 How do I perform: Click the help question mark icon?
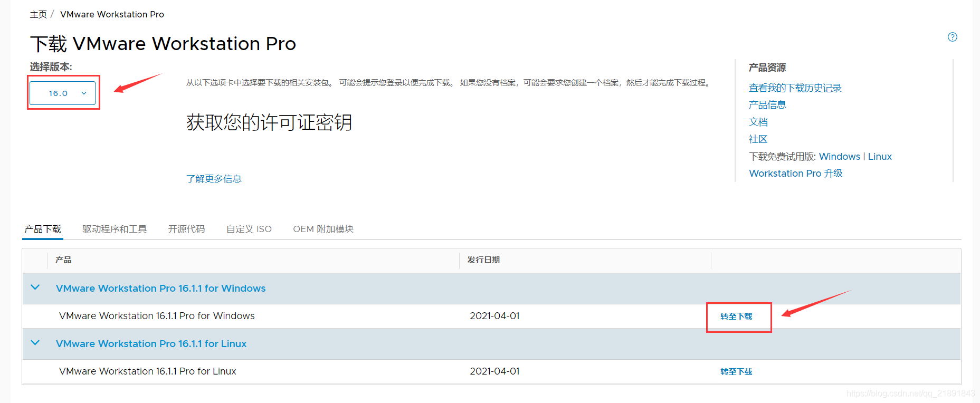tap(952, 37)
